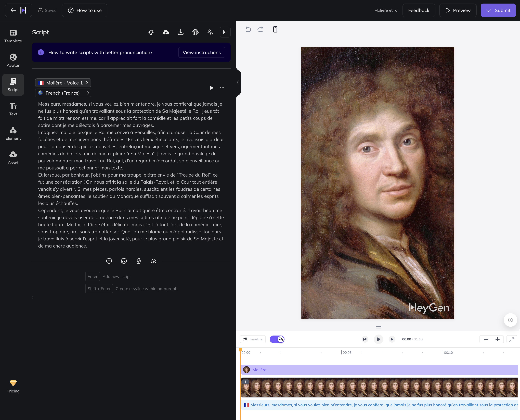Download the script with the download icon
This screenshot has width=520, height=420.
point(181,32)
